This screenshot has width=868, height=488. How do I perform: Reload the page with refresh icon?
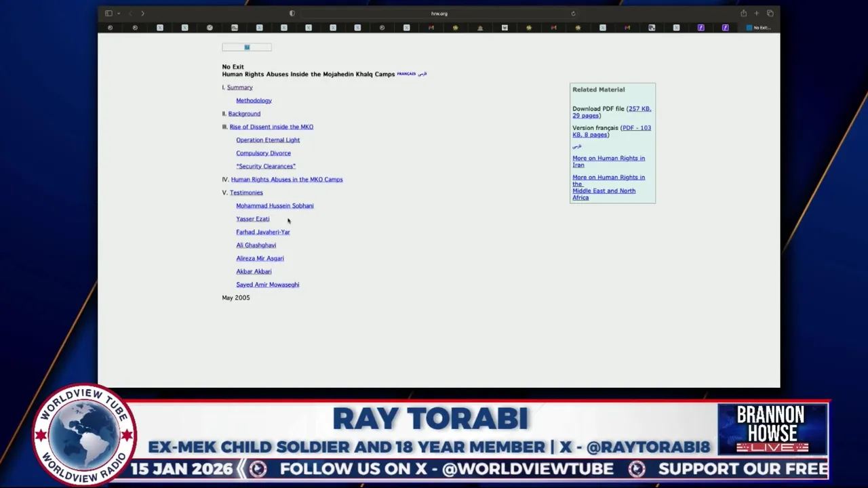click(x=573, y=14)
